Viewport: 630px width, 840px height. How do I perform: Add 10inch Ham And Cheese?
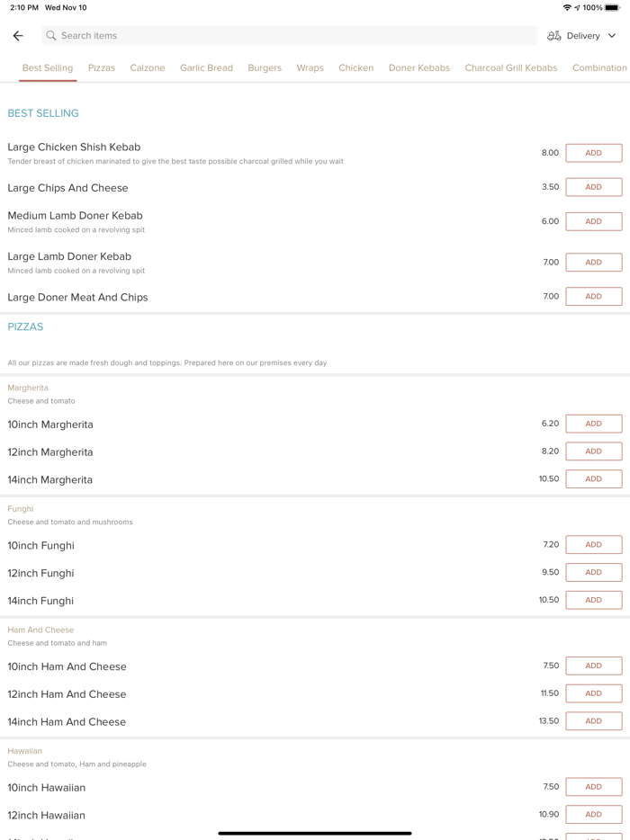click(593, 666)
